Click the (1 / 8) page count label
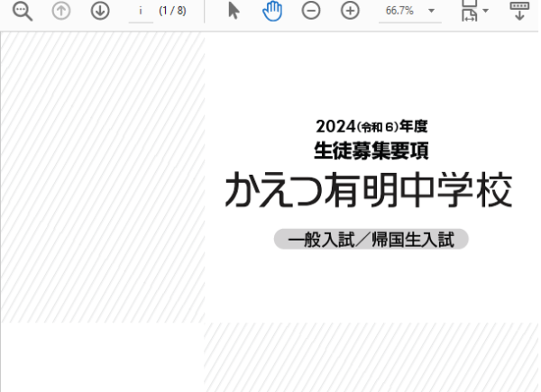The width and height of the screenshot is (541, 392). tap(172, 11)
